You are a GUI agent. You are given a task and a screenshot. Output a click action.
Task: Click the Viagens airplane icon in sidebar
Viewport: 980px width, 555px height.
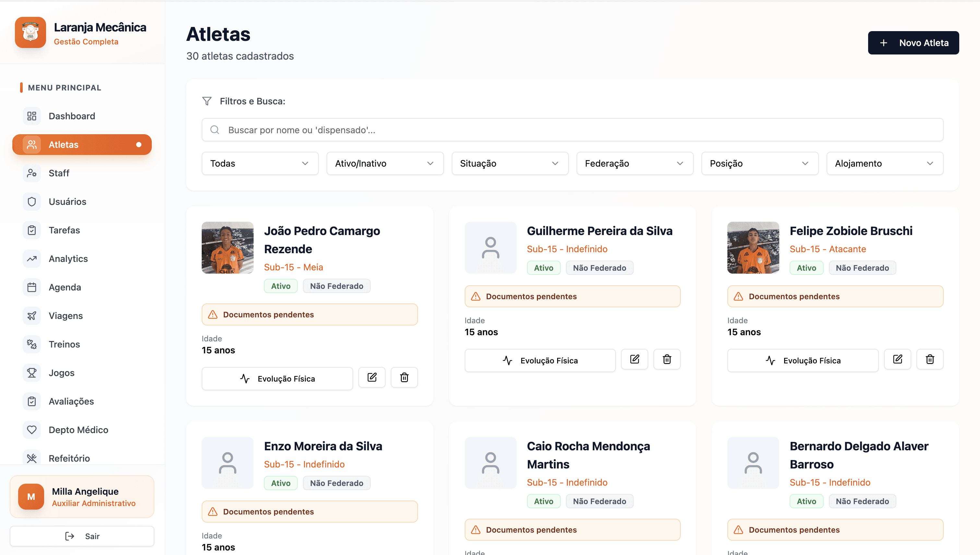tap(32, 316)
